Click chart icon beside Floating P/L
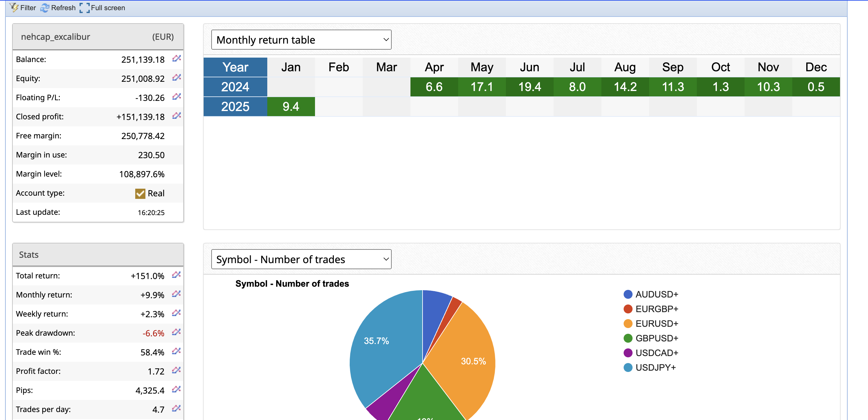 pyautogui.click(x=177, y=97)
